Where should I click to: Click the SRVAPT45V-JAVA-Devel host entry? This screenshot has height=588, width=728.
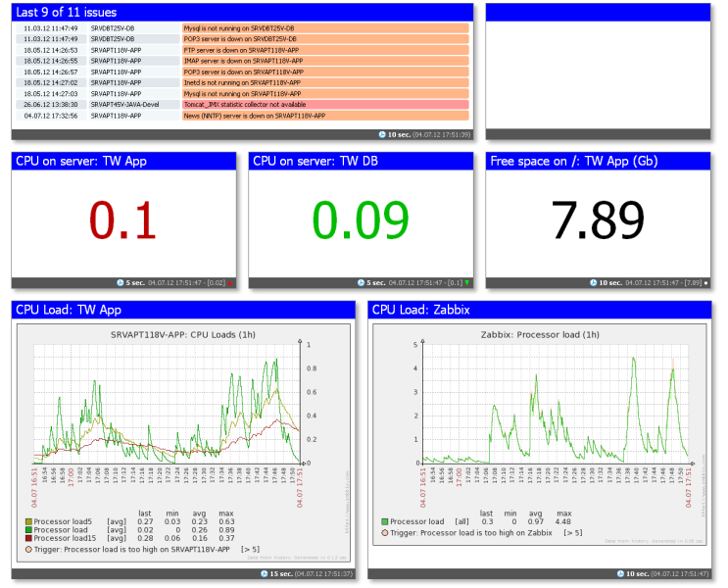click(x=124, y=105)
